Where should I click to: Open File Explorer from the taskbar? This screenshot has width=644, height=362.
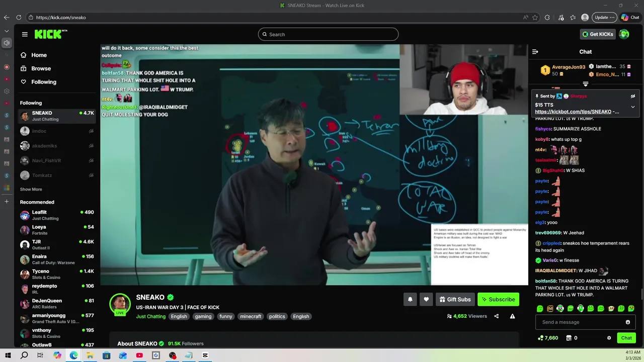click(x=90, y=355)
